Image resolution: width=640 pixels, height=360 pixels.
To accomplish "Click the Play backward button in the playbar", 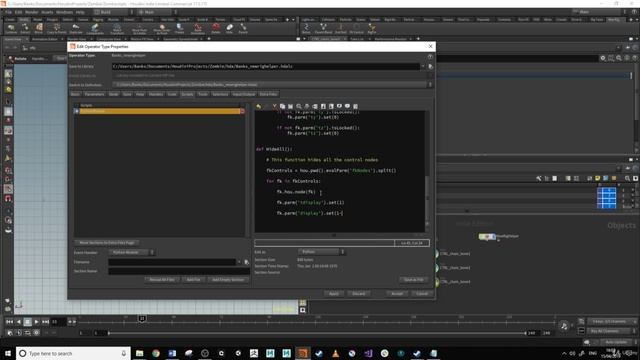I will [18, 322].
